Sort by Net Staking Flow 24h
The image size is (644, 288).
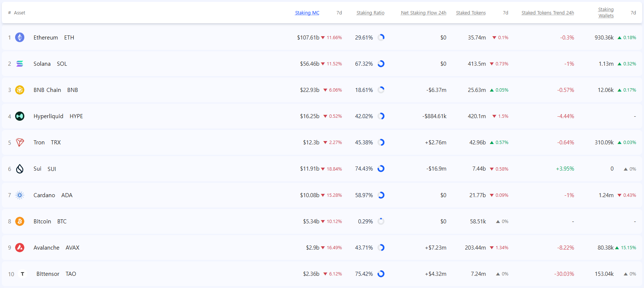423,13
